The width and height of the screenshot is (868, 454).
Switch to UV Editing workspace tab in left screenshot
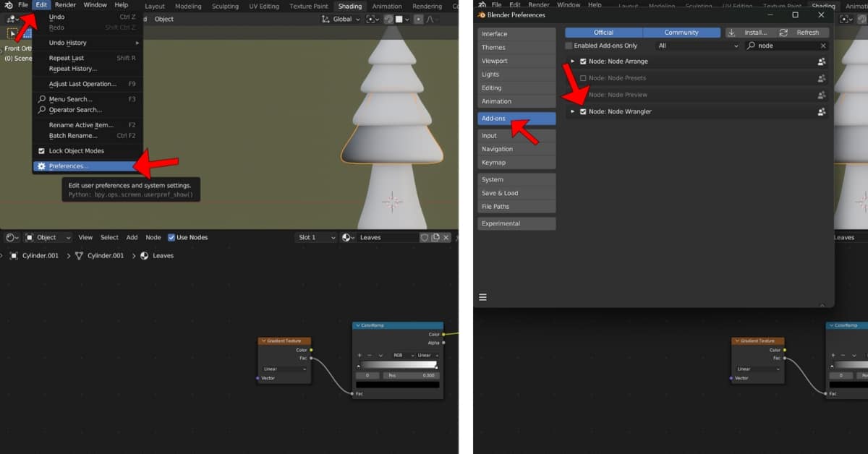click(263, 7)
